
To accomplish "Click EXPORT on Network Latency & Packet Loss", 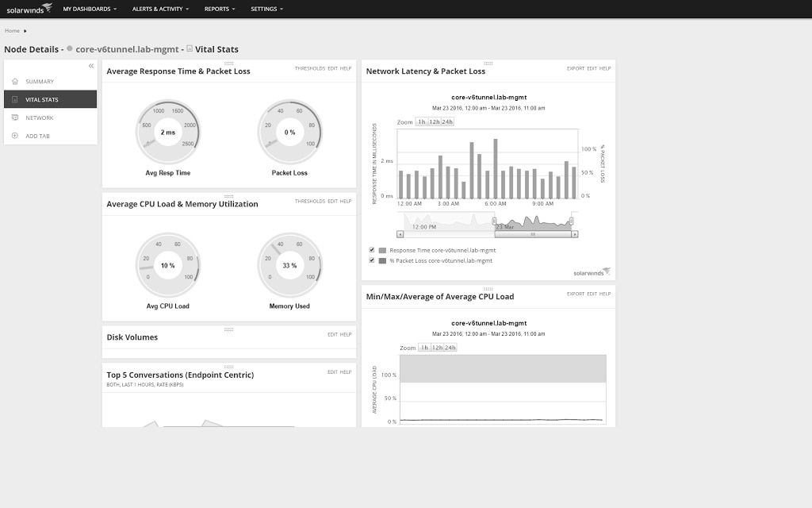I will pyautogui.click(x=575, y=69).
